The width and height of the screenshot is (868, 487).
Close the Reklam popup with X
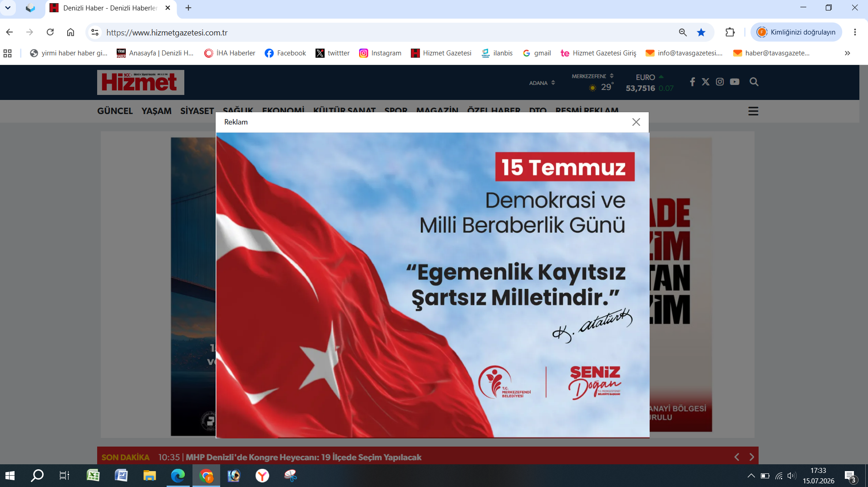tap(636, 122)
